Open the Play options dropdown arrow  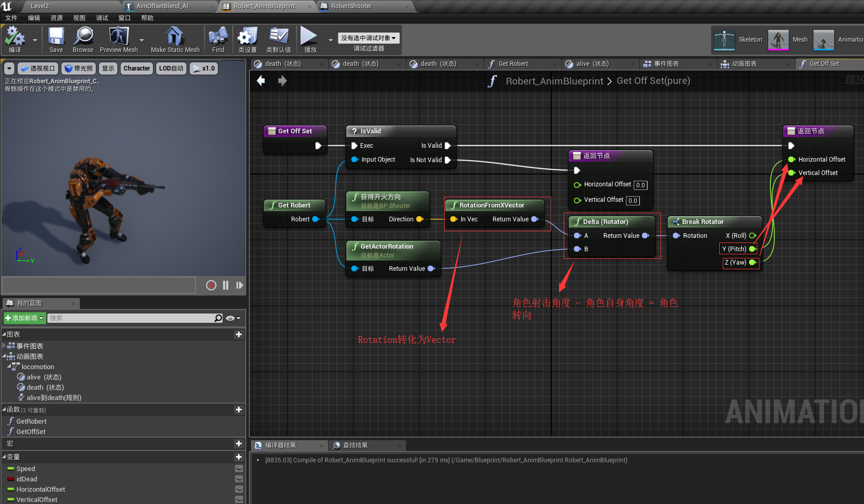click(330, 40)
